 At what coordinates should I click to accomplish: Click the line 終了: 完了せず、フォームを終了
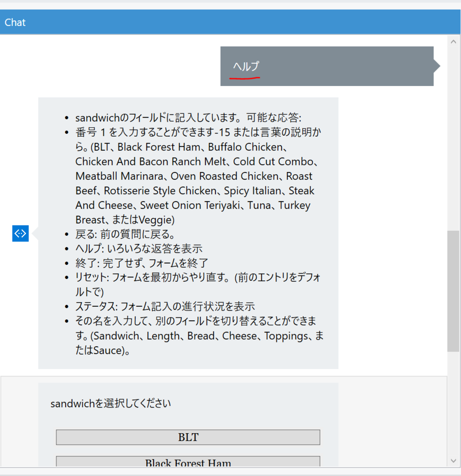[142, 263]
